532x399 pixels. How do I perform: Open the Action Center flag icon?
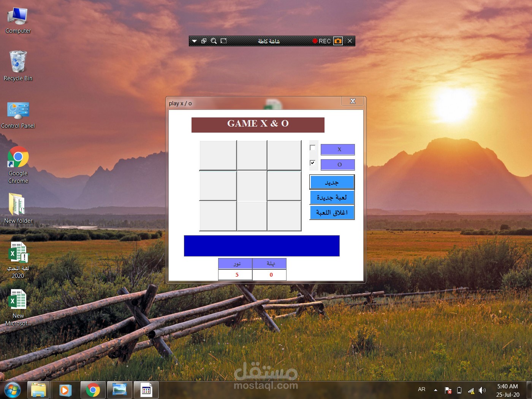pyautogui.click(x=448, y=390)
